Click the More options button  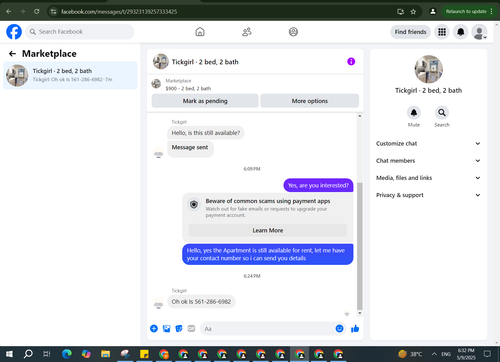[310, 101]
